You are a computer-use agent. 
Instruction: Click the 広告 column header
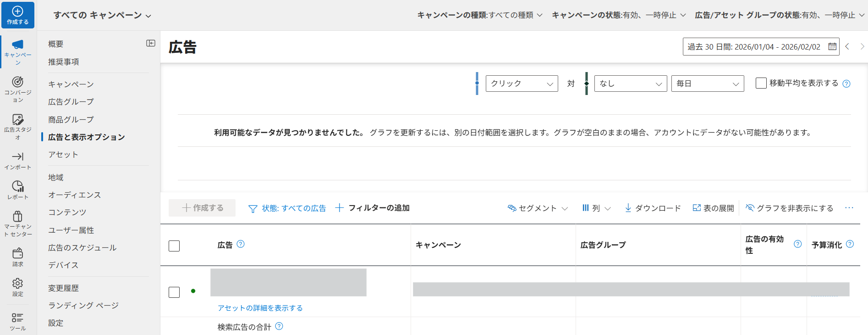(225, 245)
